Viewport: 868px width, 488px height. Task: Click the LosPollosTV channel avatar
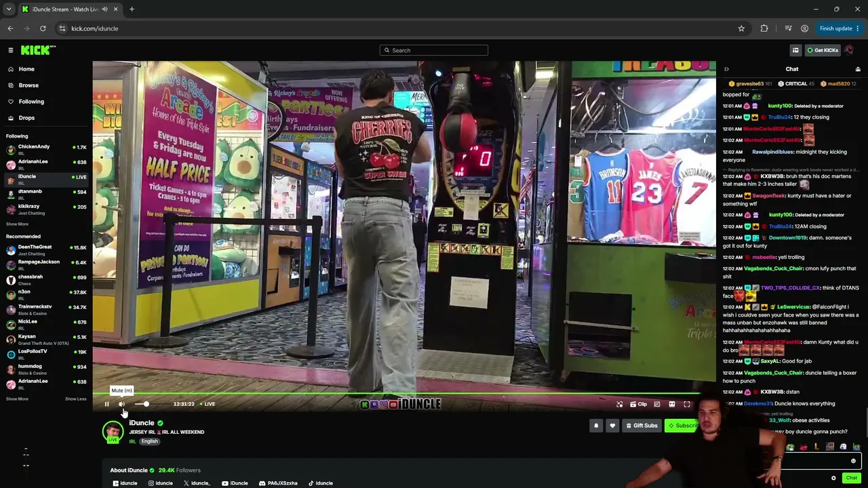click(x=11, y=354)
